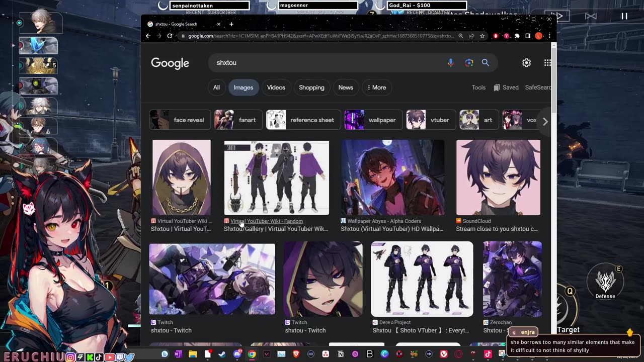Image resolution: width=644 pixels, height=362 pixels.
Task: Search by image with Google Lens
Action: (x=469, y=62)
